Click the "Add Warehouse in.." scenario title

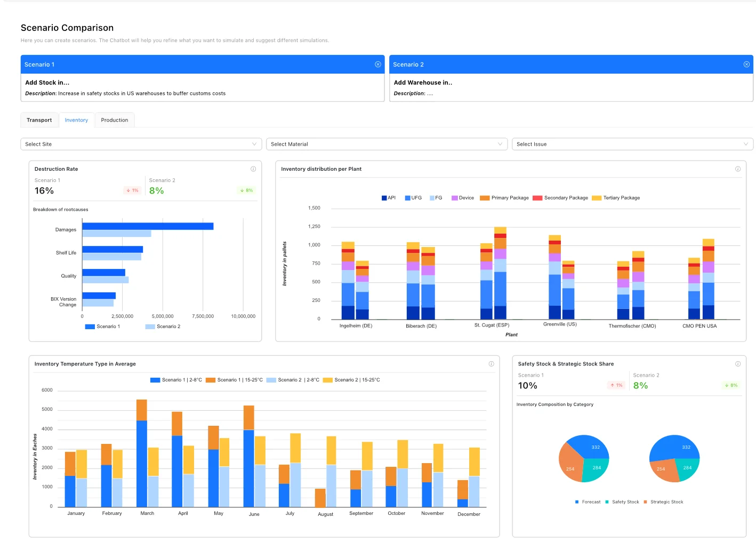(x=423, y=83)
